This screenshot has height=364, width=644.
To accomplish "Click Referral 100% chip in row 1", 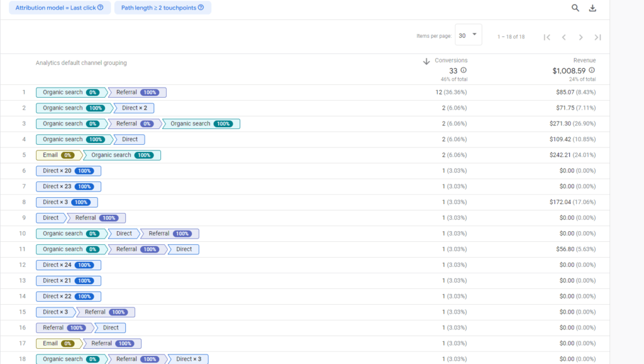I will click(138, 93).
